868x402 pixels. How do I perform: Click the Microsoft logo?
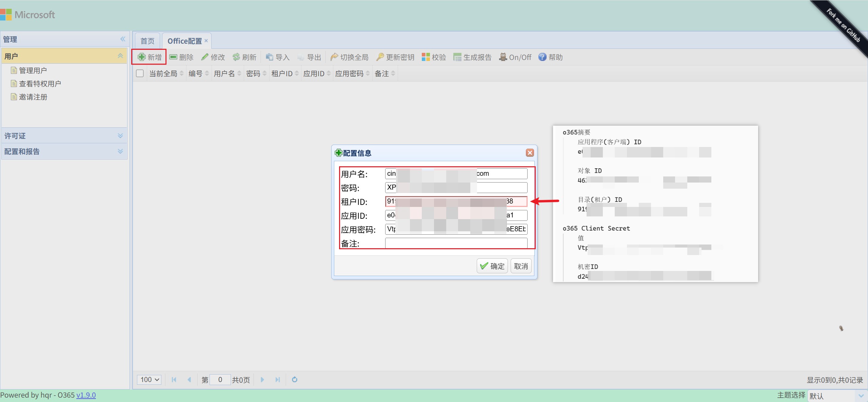tap(27, 15)
